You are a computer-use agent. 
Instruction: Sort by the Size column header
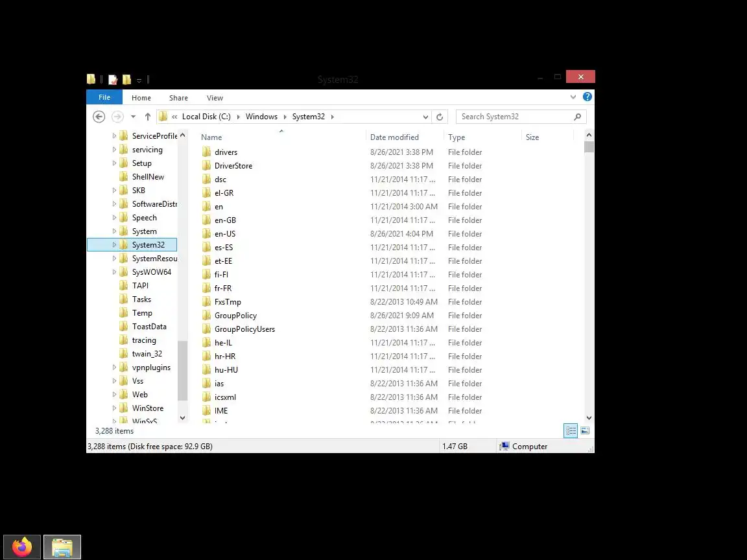[x=532, y=137]
